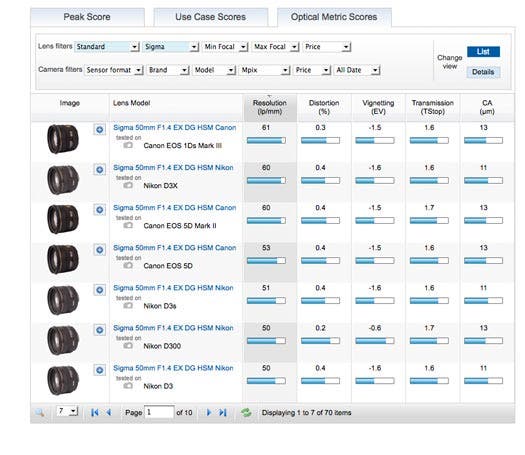Sort by Transmission (TStop) column header
525x455 pixels.
tap(433, 107)
